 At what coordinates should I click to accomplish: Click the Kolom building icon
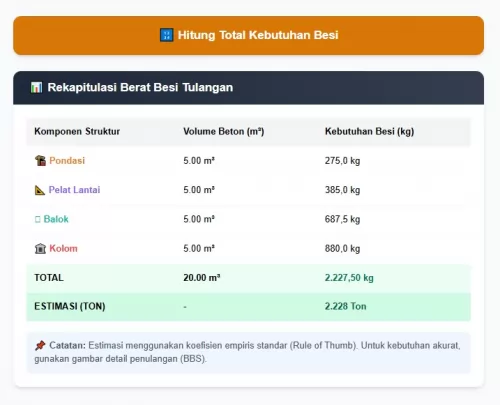[x=40, y=249]
